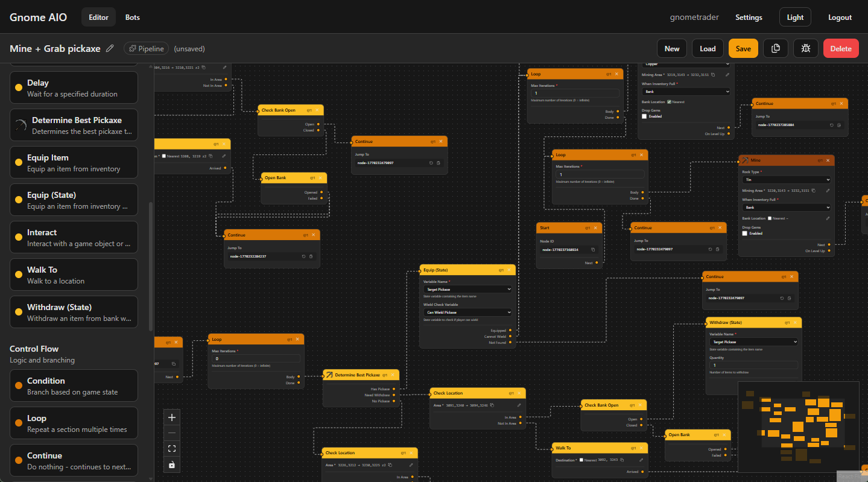Zoom in with the plus canvas control
868x482 pixels.
tap(172, 417)
